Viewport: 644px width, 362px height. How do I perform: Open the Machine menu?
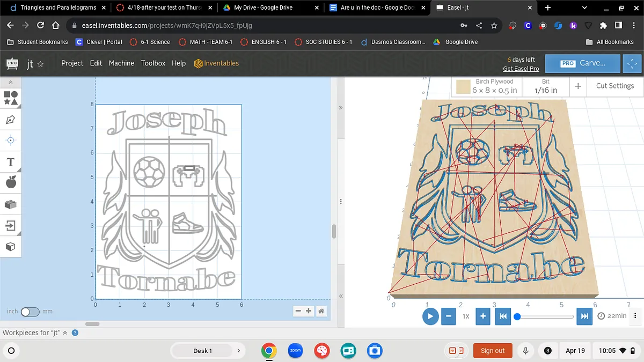pyautogui.click(x=121, y=63)
